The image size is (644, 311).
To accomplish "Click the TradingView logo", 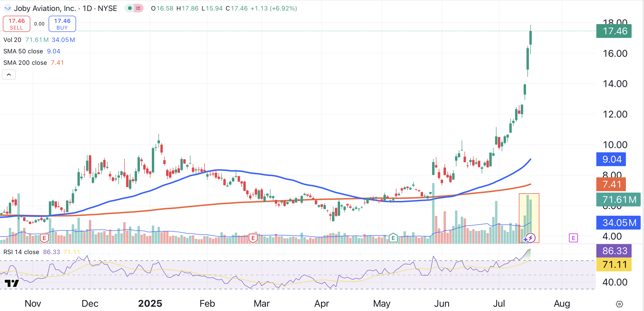I will (x=12, y=283).
